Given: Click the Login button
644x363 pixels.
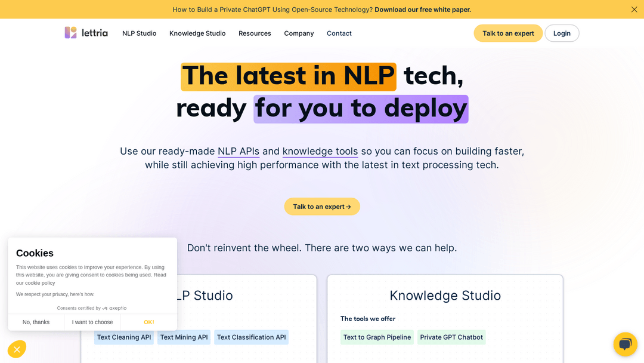Looking at the screenshot, I should pos(561,33).
